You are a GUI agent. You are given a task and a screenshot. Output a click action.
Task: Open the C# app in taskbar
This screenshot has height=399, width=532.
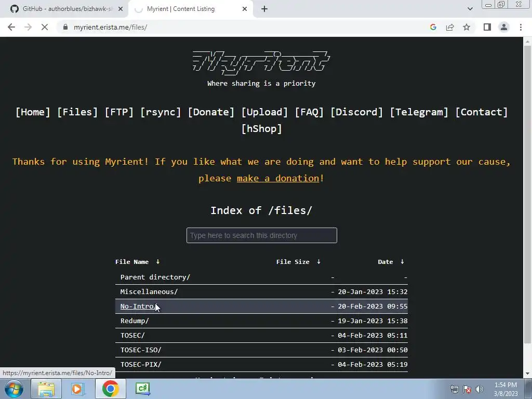pyautogui.click(x=142, y=389)
